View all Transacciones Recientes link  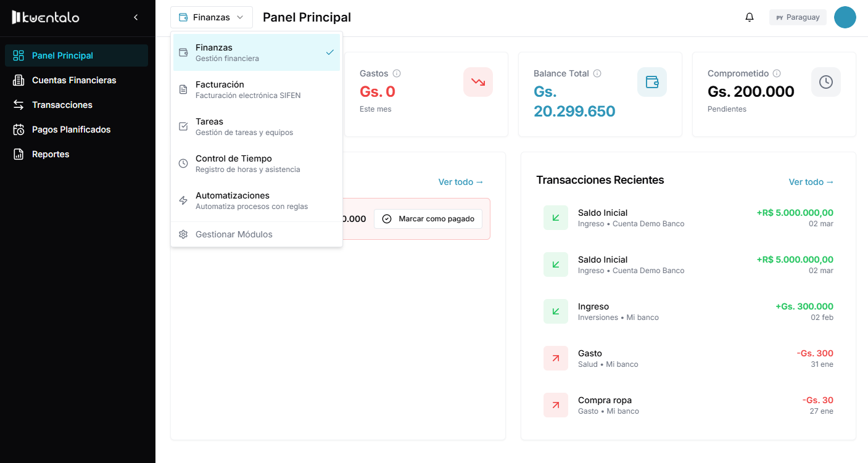(811, 182)
